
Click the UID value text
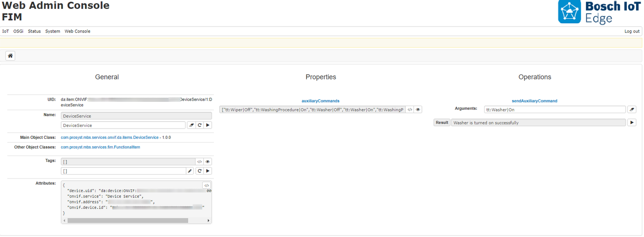[137, 102]
